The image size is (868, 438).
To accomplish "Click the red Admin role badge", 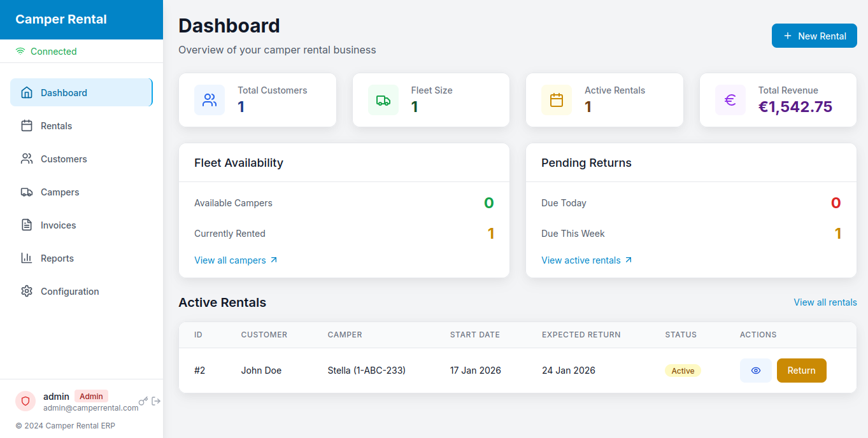I will pyautogui.click(x=91, y=396).
